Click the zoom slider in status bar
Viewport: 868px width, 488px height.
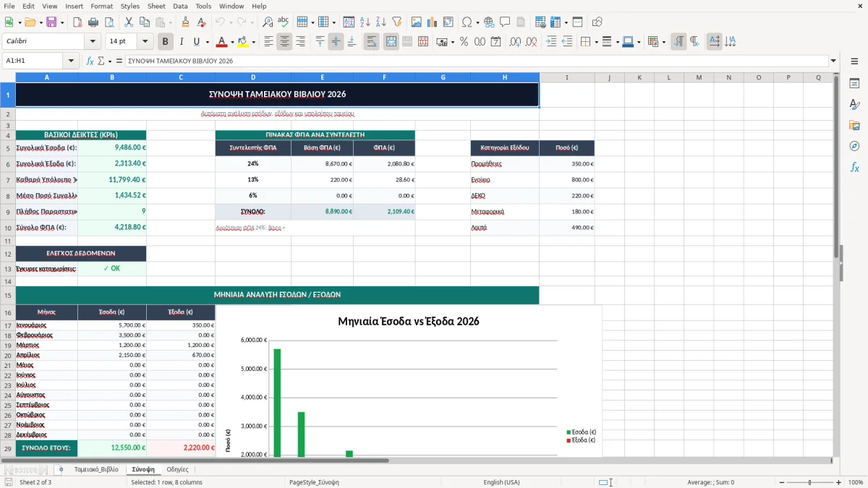(x=809, y=482)
